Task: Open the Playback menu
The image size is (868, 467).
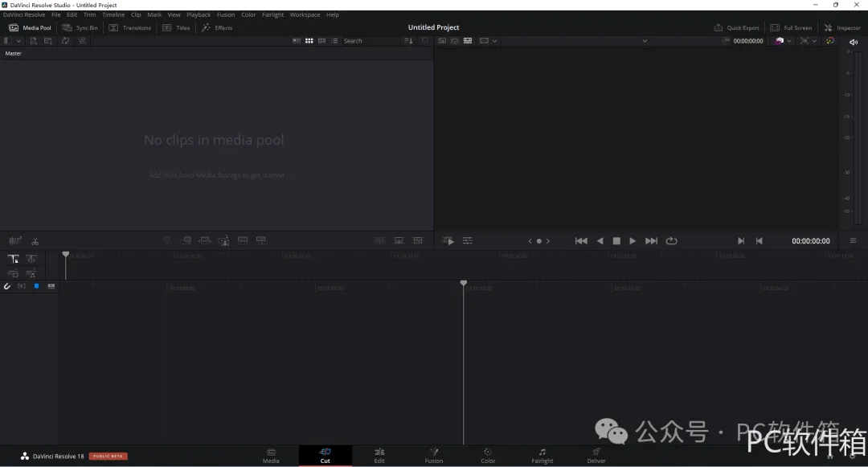Action: point(199,15)
